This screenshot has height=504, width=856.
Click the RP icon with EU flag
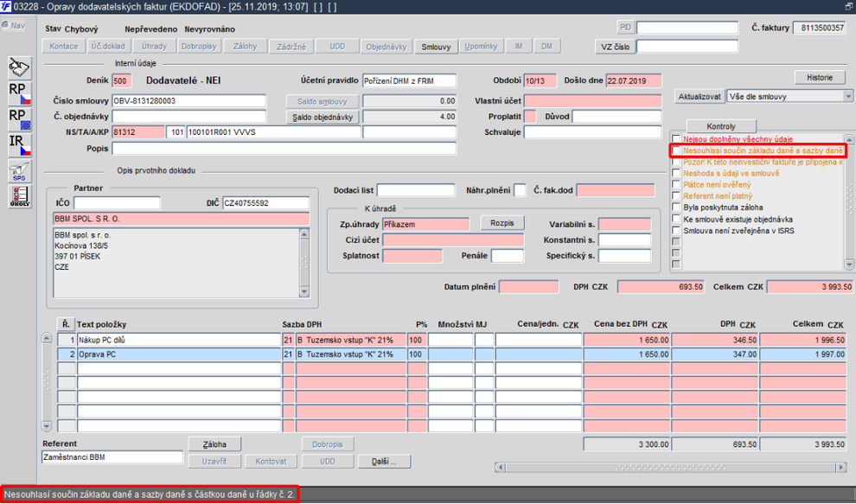19,118
